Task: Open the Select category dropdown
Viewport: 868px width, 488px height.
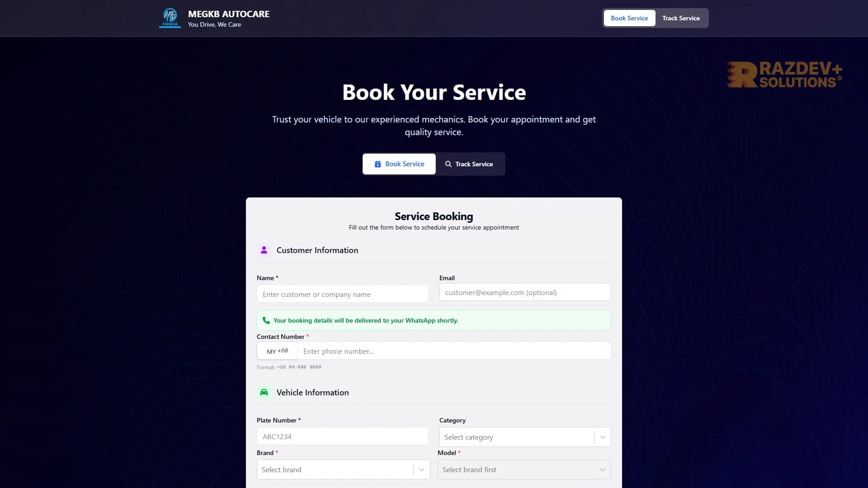Action: (525, 437)
